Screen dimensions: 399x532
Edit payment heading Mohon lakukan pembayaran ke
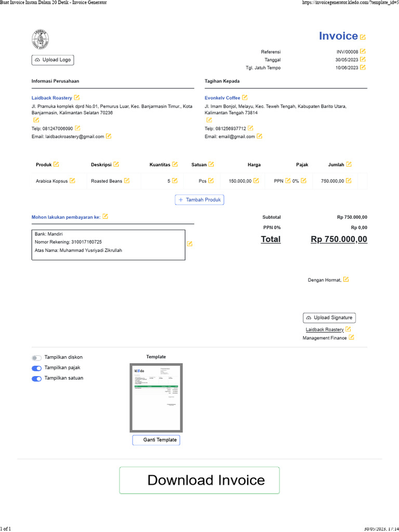(105, 217)
